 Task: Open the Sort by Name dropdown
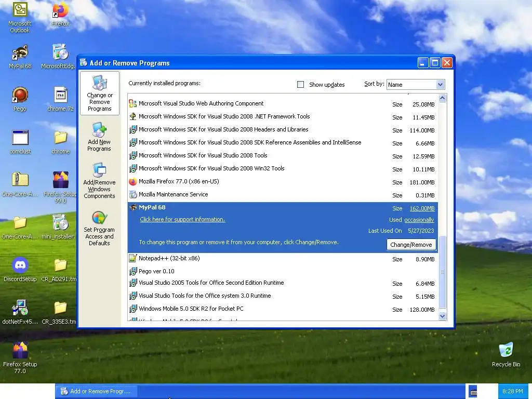(x=440, y=85)
